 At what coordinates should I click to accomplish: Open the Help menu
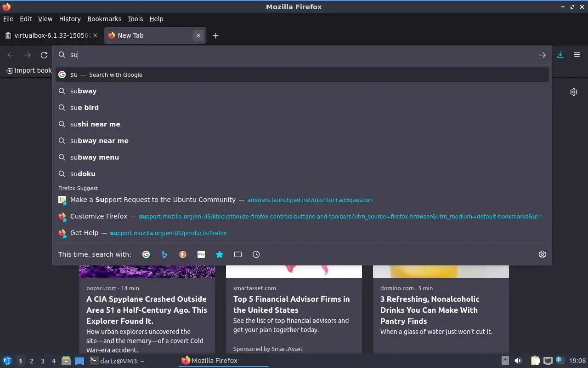pyautogui.click(x=156, y=19)
